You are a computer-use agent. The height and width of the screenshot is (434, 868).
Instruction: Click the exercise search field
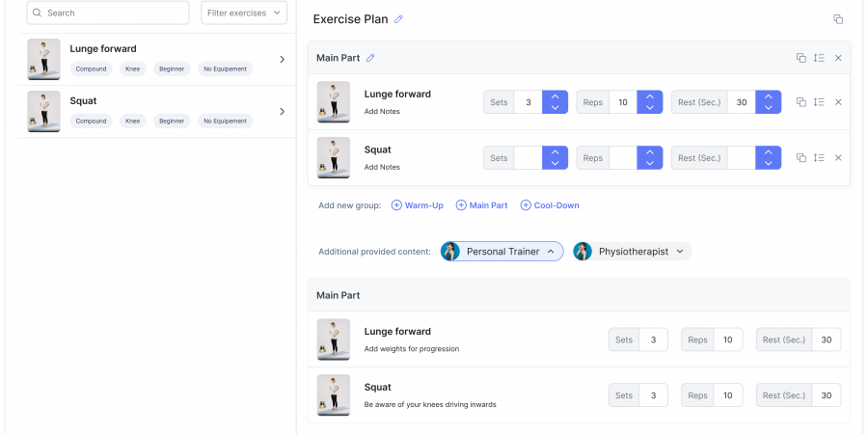coord(108,13)
